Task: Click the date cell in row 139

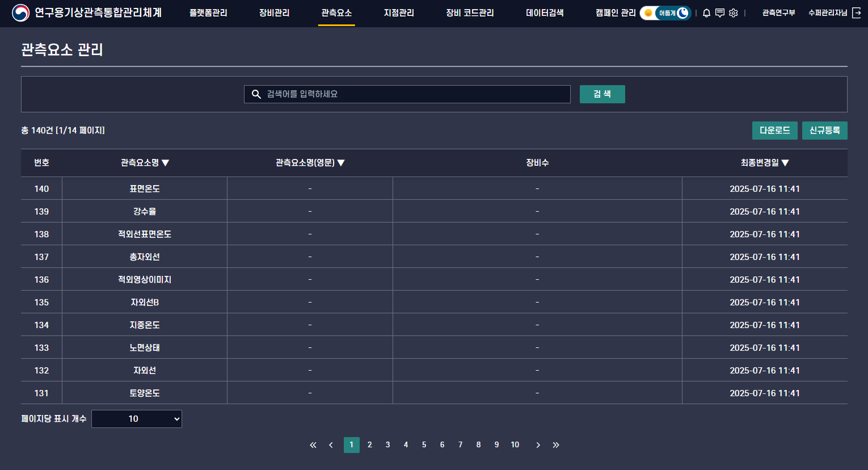Action: tap(765, 211)
